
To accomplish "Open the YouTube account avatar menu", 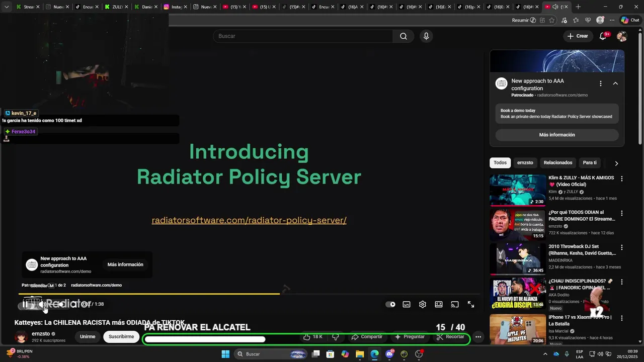I will (622, 36).
